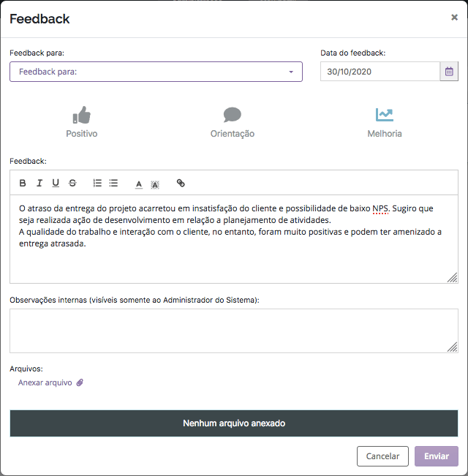Viewport: 468px width, 476px height.
Task: Click the Data do feedback date field
Action: pyautogui.click(x=380, y=72)
